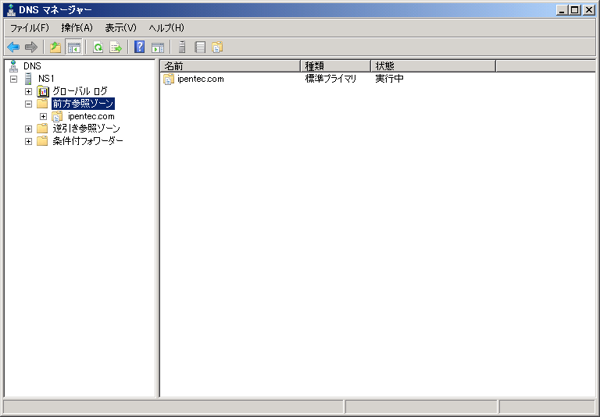Sort by the 名前 column header
The height and width of the screenshot is (417, 600).
[x=230, y=66]
